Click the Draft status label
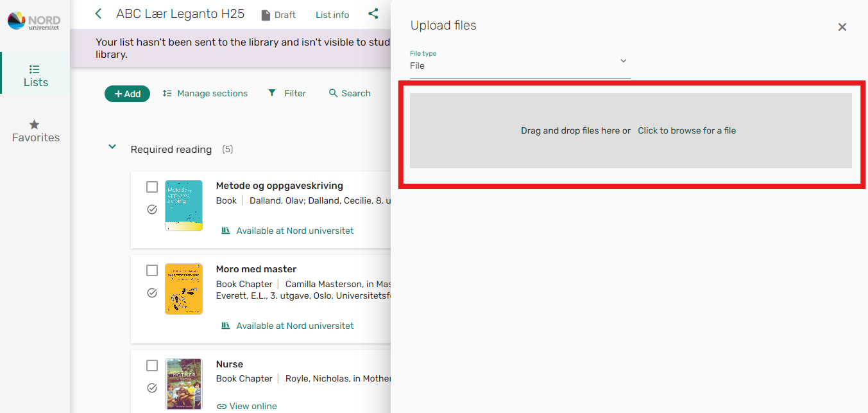The height and width of the screenshot is (413, 868). point(285,15)
